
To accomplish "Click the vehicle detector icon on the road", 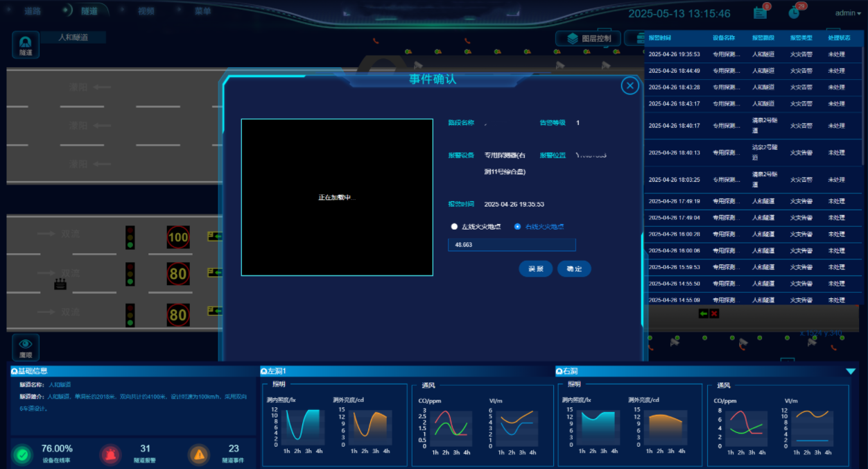I will pyautogui.click(x=60, y=284).
